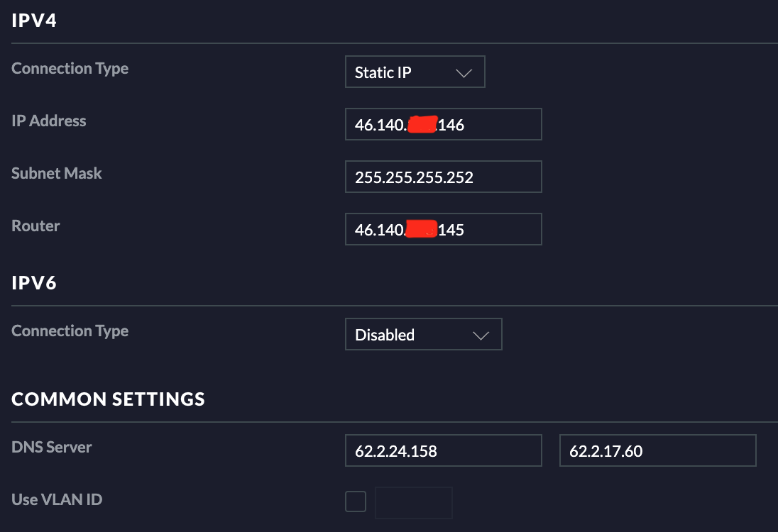Click the chevron arrow beside Disabled
The image size is (778, 532).
(481, 336)
